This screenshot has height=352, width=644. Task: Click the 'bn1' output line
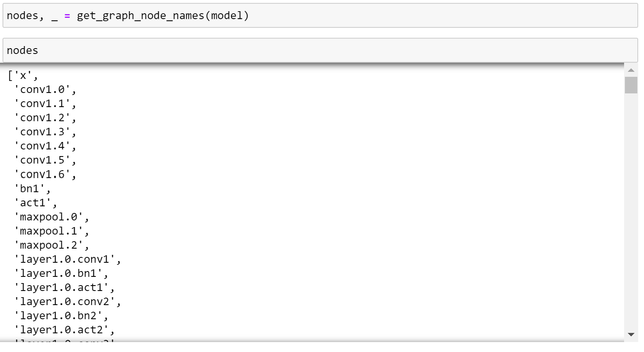(x=32, y=188)
